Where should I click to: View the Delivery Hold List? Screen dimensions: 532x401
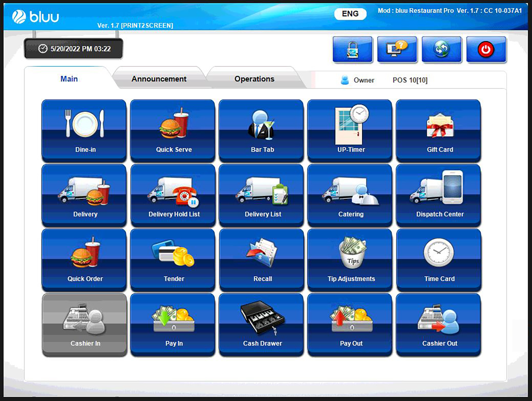click(x=172, y=195)
